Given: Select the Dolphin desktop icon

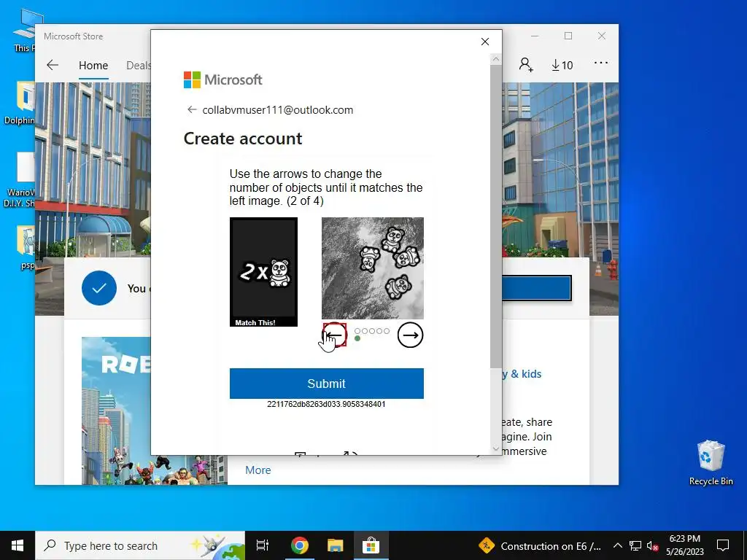Looking at the screenshot, I should click(x=21, y=104).
